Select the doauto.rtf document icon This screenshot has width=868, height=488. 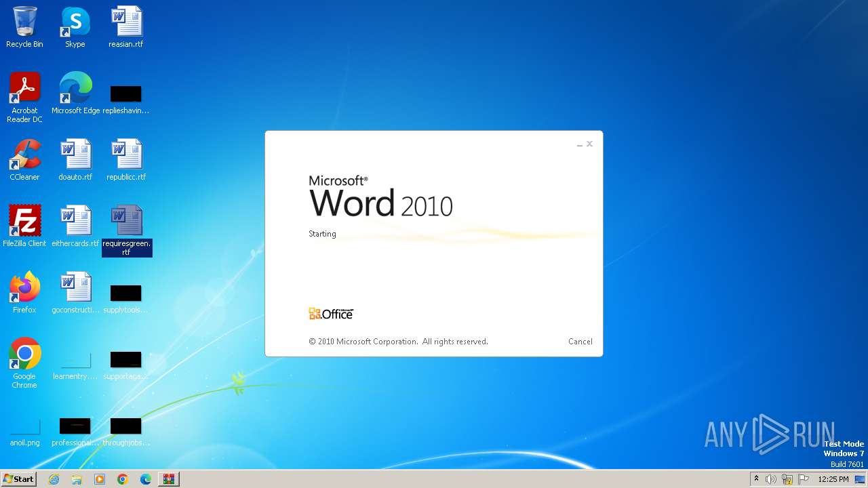[75, 160]
